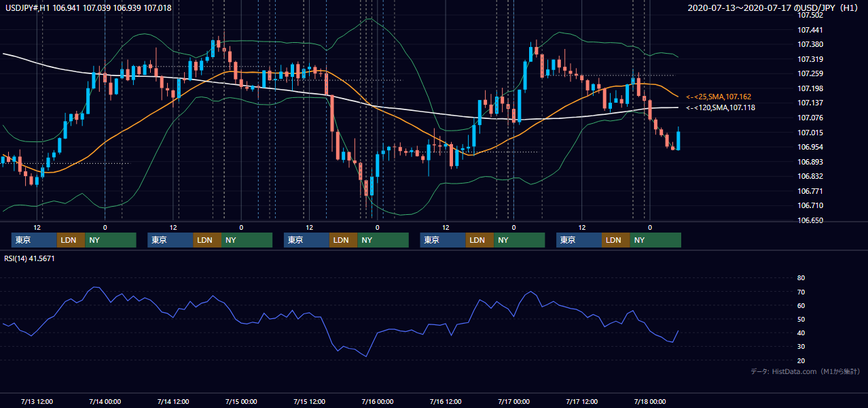Click the 7/15 00:00 time label
Image resolution: width=868 pixels, height=408 pixels.
click(x=241, y=401)
